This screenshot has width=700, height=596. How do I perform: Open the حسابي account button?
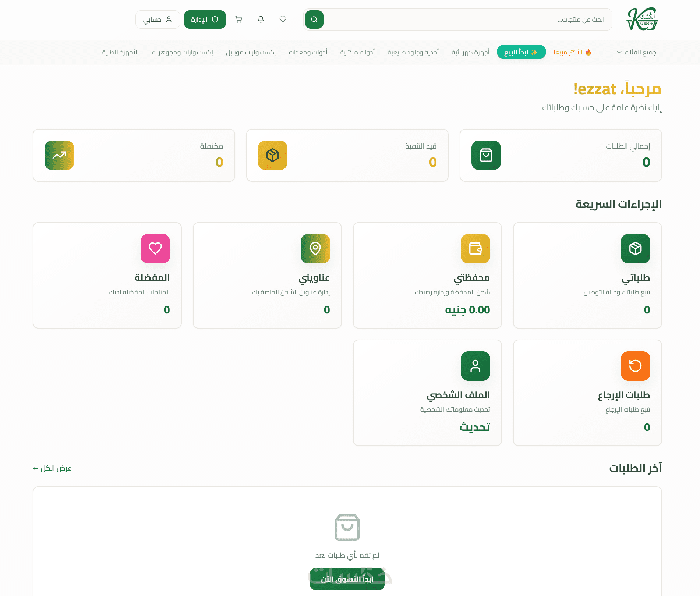tap(158, 19)
